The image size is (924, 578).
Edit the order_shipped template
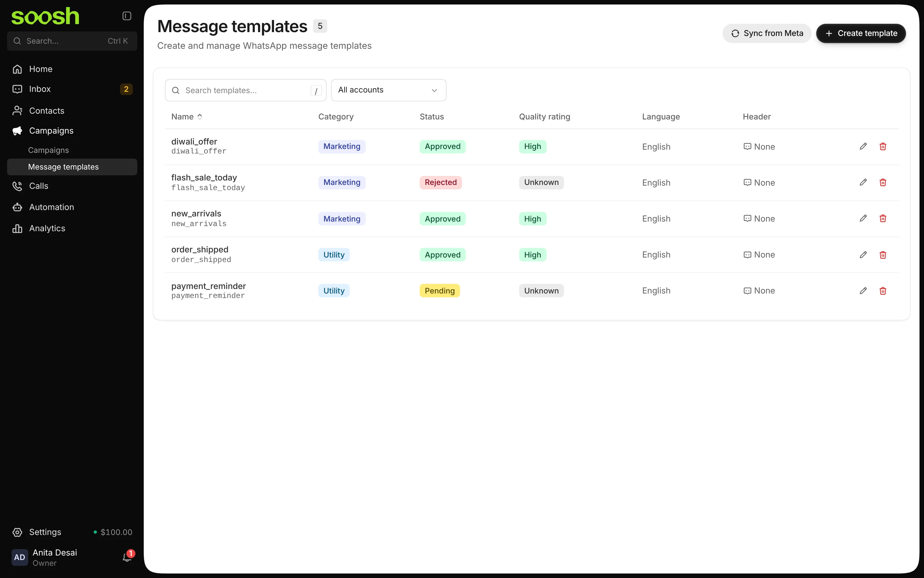[x=863, y=255]
